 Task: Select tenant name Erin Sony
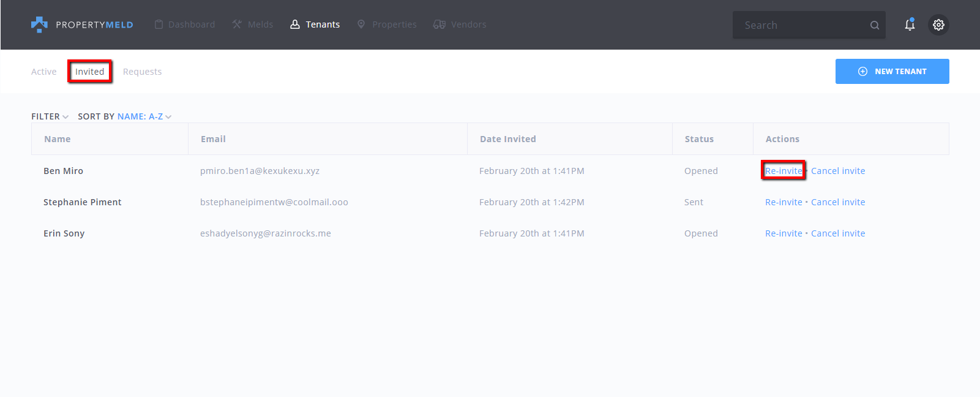[64, 233]
